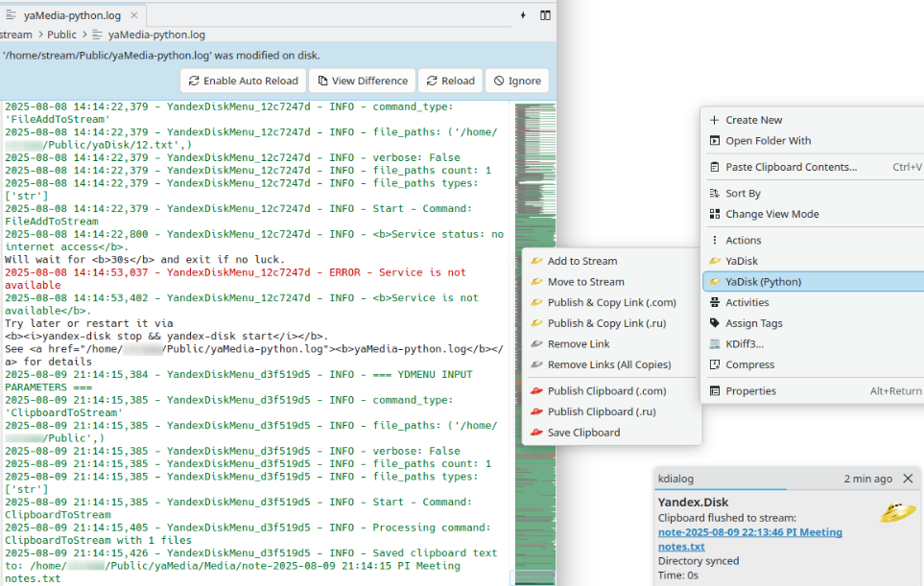
Task: Select Paste Clipboard Contents
Action: [x=814, y=167]
